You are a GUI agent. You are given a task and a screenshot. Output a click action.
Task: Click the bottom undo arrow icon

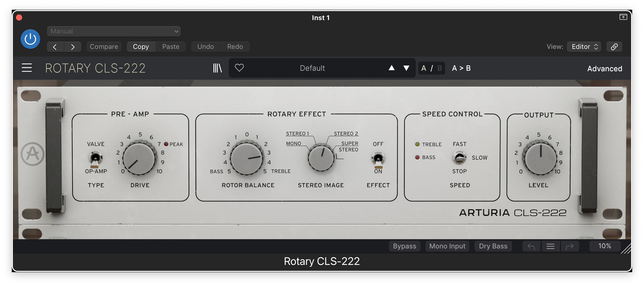point(531,247)
